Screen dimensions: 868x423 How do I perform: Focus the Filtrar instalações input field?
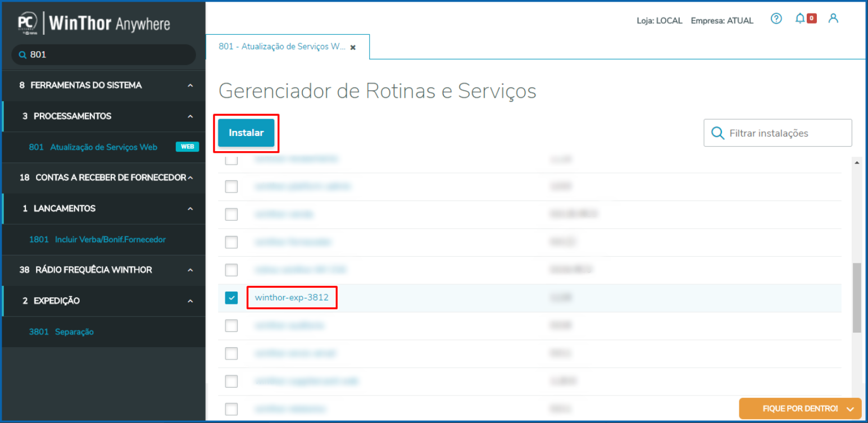click(x=778, y=133)
